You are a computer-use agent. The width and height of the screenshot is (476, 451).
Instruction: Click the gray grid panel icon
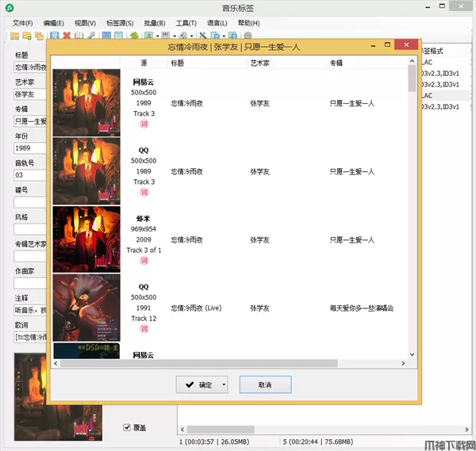(166, 36)
